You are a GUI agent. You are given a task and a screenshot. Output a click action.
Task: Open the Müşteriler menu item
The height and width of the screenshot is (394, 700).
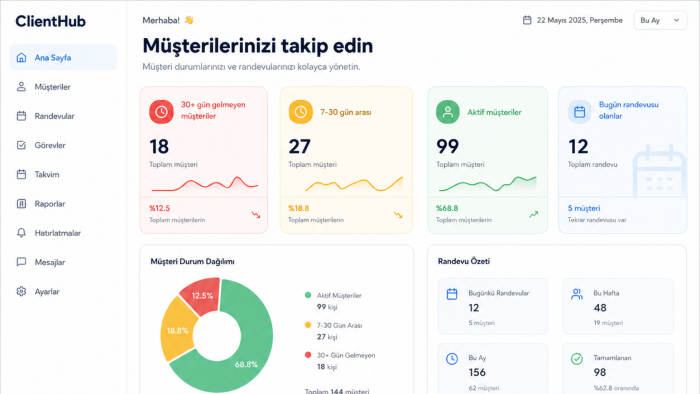pyautogui.click(x=63, y=87)
